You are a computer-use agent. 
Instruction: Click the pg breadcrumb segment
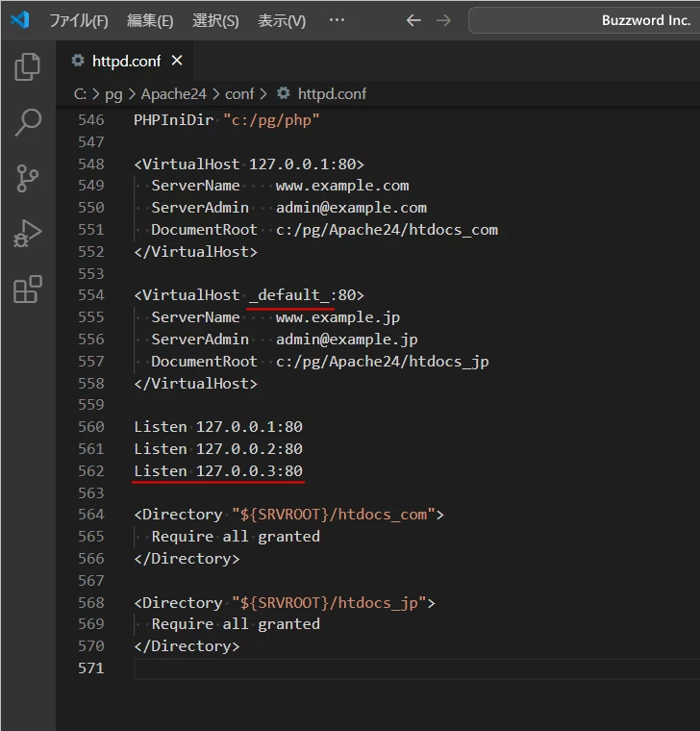pos(113,93)
